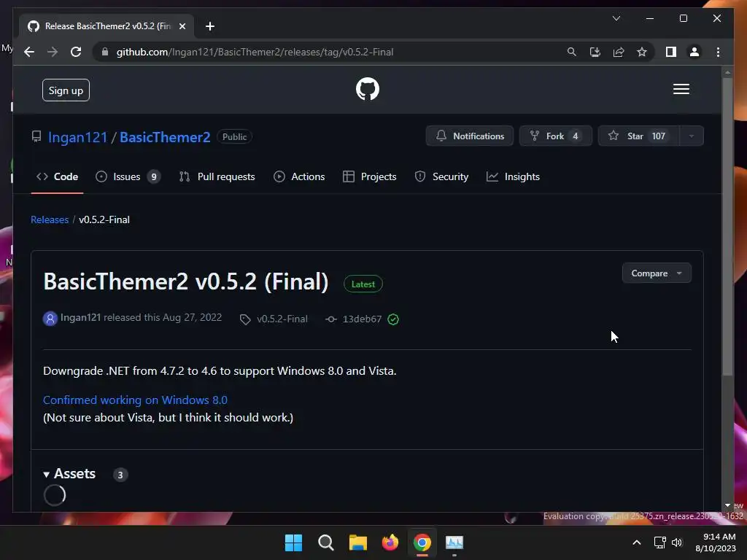This screenshot has height=560, width=747.
Task: Star the BasicThemer2 repository
Action: 637,136
